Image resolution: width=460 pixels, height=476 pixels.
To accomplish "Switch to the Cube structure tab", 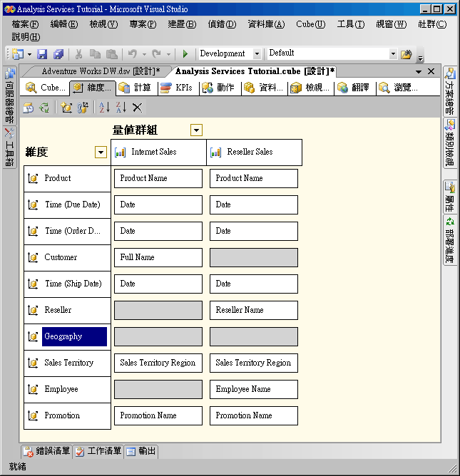I will coord(46,88).
